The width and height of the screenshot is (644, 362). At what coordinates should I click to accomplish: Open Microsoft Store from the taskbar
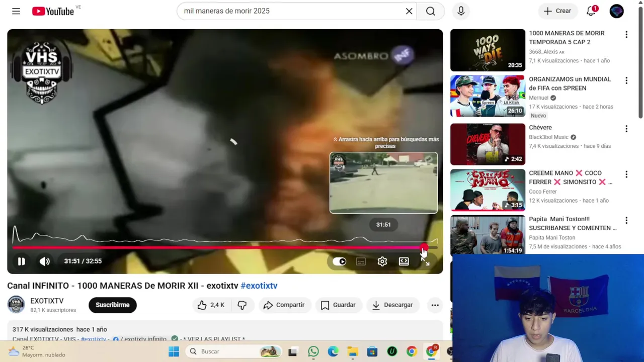(372, 351)
